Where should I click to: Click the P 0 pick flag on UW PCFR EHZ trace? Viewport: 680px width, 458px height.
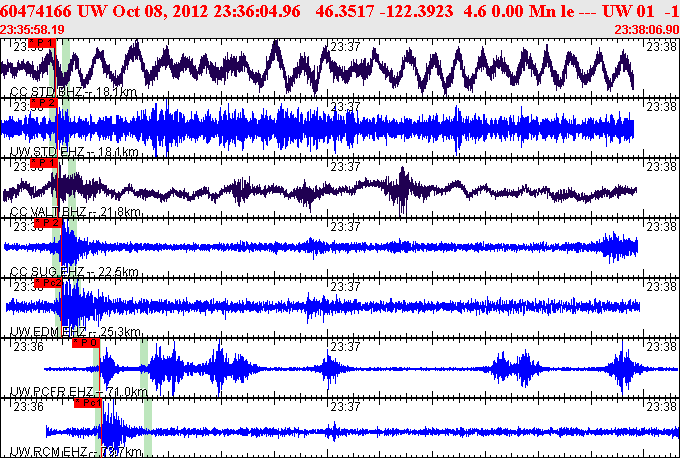86,343
